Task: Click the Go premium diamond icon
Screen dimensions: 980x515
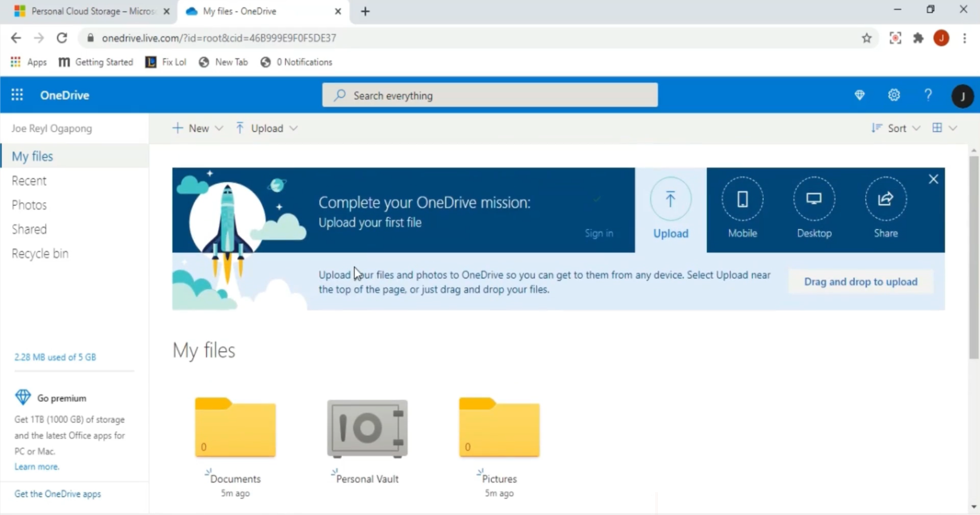Action: (23, 397)
